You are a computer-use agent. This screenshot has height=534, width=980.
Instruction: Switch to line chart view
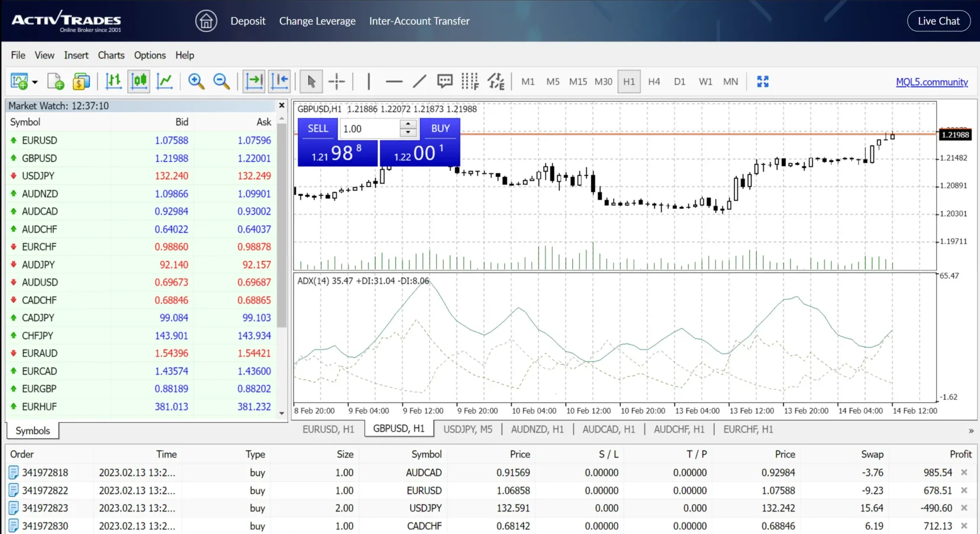(164, 82)
